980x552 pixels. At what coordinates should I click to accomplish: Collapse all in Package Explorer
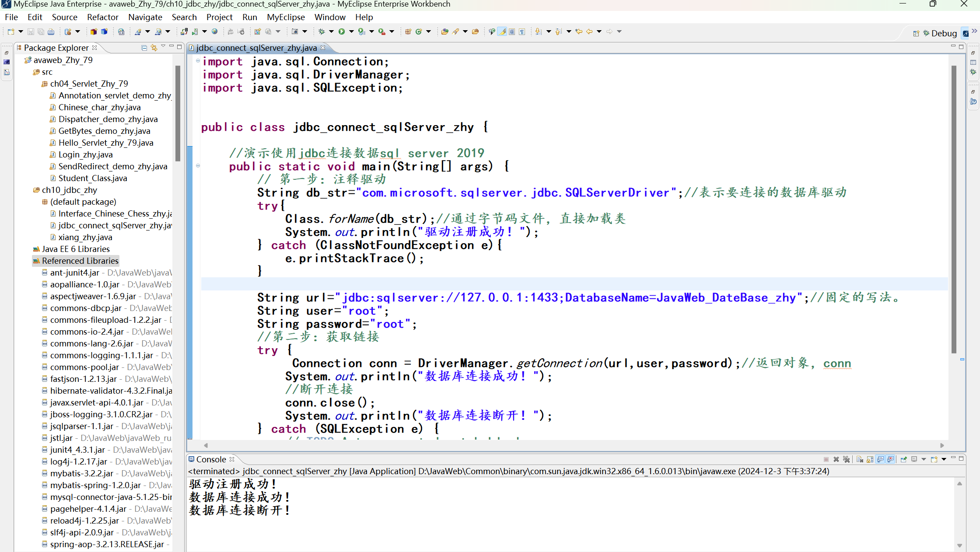(x=144, y=48)
